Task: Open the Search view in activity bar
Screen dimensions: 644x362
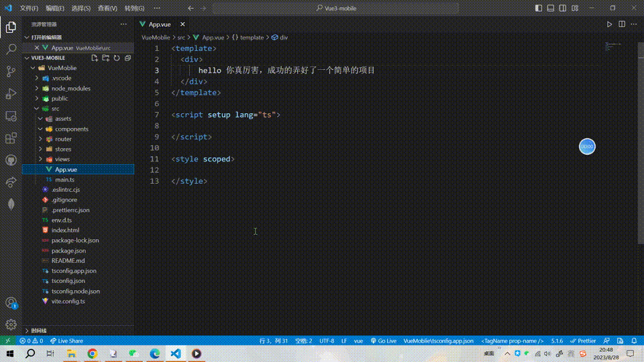Action: (11, 49)
